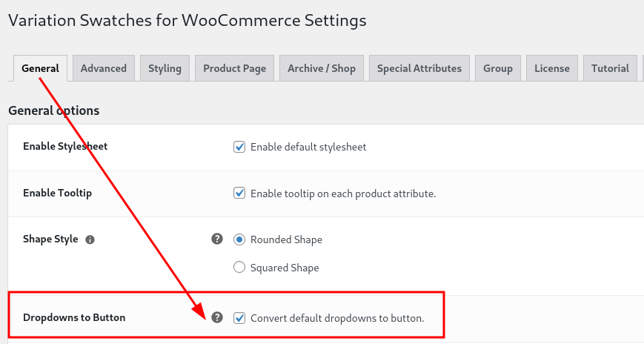This screenshot has height=344, width=644.
Task: Click the info icon beside Shape Style
Action: (x=90, y=239)
